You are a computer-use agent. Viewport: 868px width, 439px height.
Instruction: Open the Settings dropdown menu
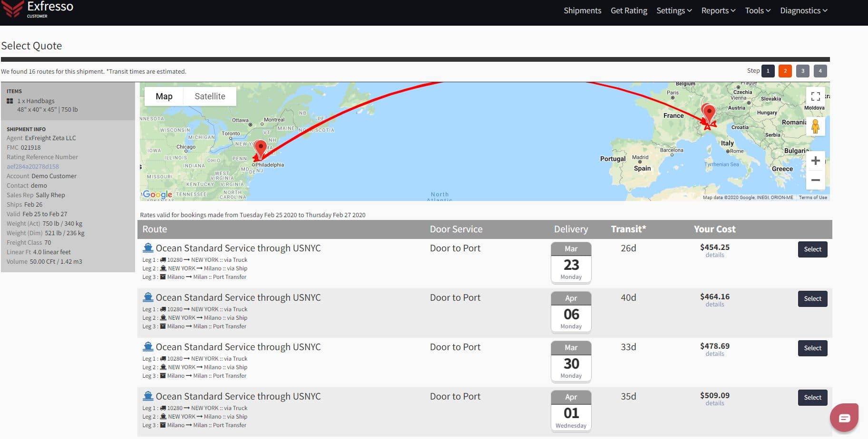[x=674, y=10]
